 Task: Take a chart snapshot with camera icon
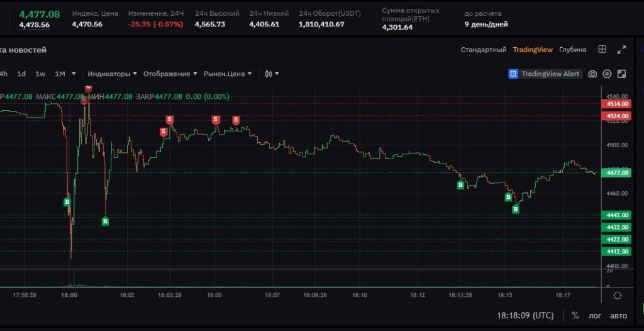[x=592, y=74]
